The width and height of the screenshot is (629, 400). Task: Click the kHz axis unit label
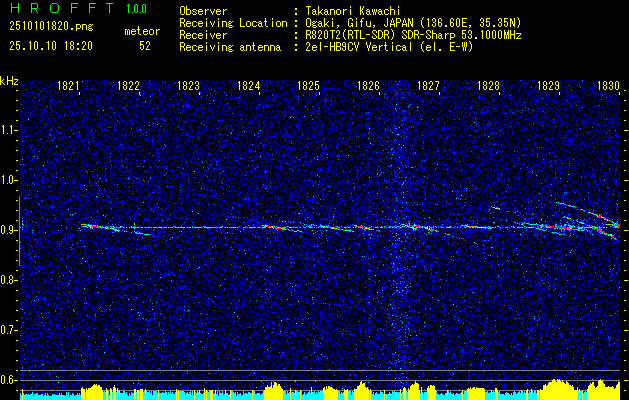click(9, 81)
